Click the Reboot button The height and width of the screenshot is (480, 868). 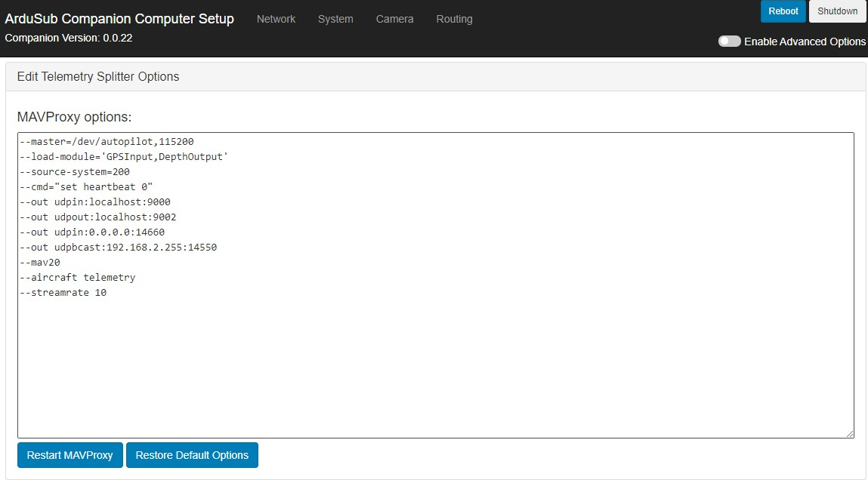tap(783, 11)
